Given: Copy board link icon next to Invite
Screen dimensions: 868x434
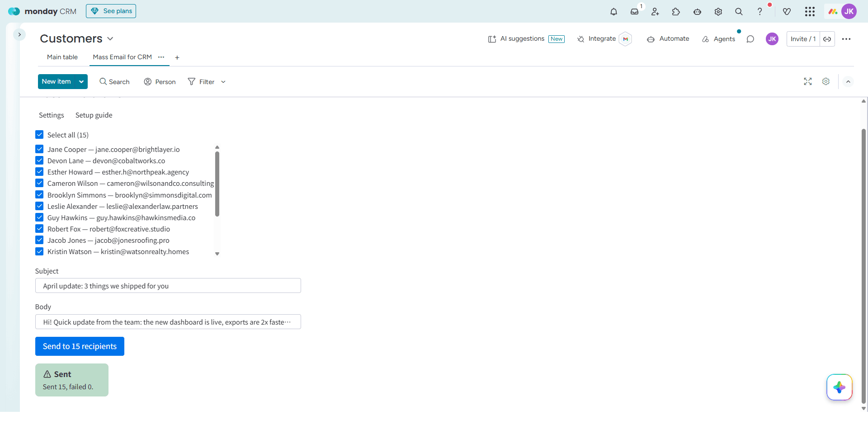Looking at the screenshot, I should [x=827, y=39].
